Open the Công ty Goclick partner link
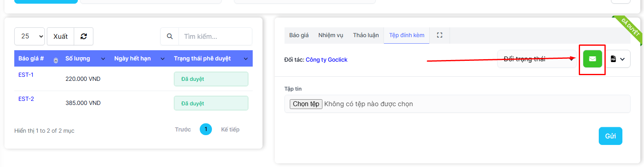The width and height of the screenshot is (644, 167). [326, 60]
